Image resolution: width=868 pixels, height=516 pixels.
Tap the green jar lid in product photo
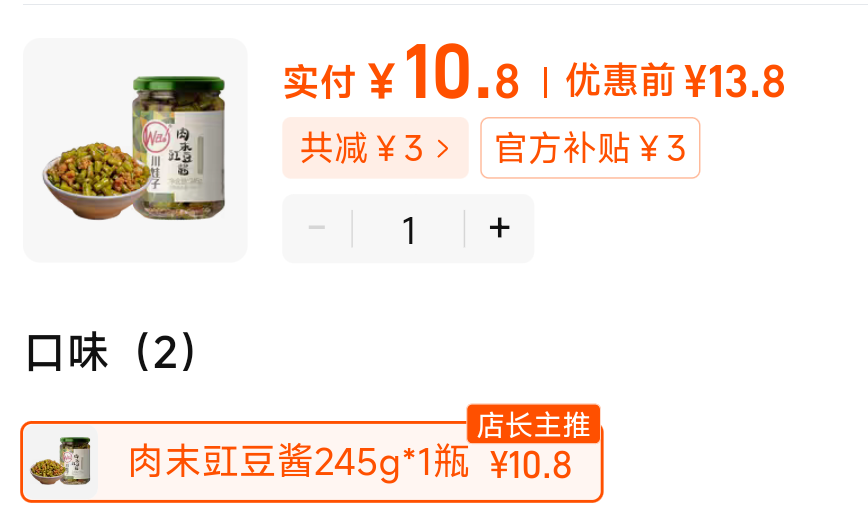[x=179, y=84]
